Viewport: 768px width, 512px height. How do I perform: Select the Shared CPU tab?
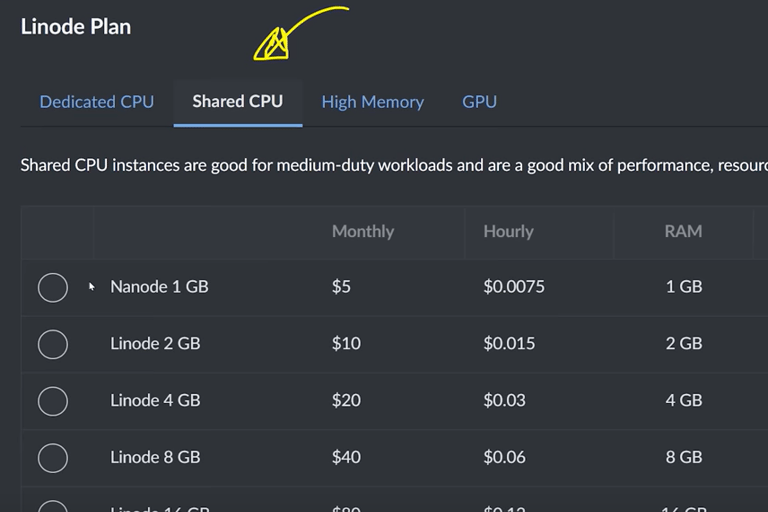tap(238, 101)
